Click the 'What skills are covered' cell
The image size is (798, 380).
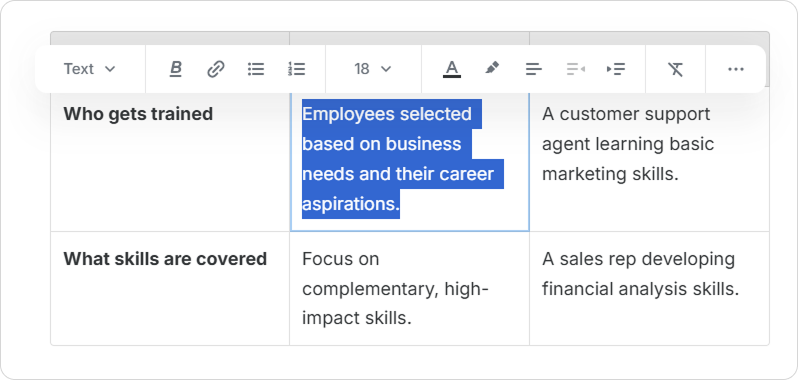[170, 288]
